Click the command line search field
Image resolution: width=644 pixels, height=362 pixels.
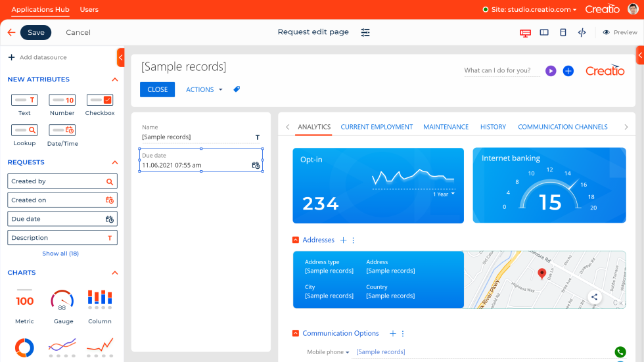point(501,71)
